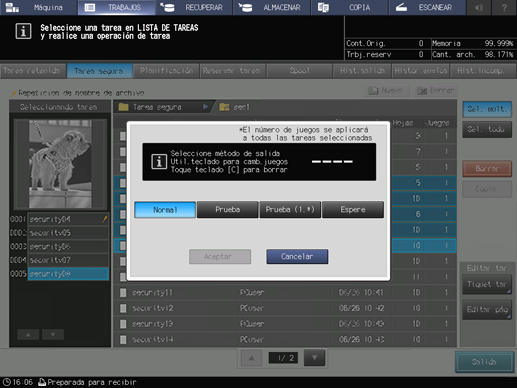This screenshot has height=388, width=517.
Task: Click the sec1 folder breadcrumb
Action: [235, 107]
